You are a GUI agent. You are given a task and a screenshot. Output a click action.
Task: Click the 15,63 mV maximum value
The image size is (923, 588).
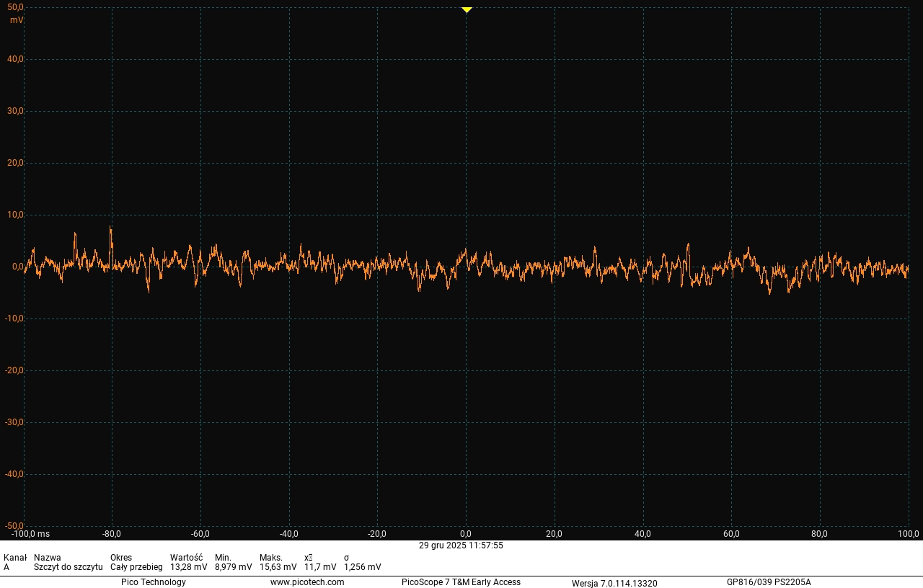coord(278,567)
